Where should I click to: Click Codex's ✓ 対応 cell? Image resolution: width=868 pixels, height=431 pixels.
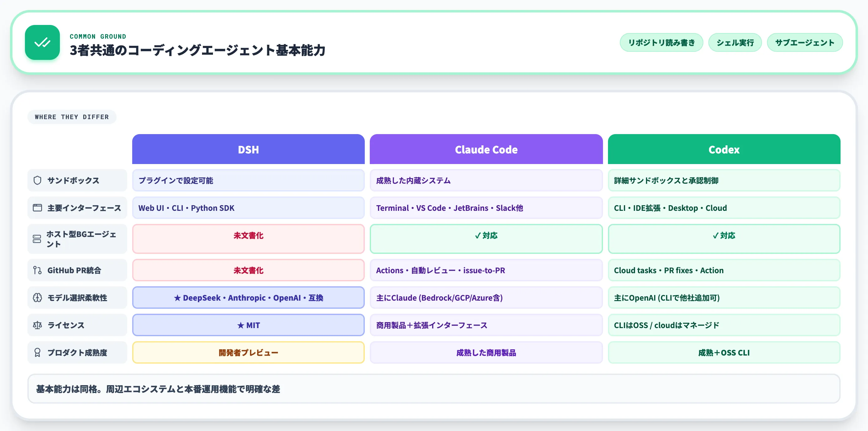pyautogui.click(x=724, y=239)
